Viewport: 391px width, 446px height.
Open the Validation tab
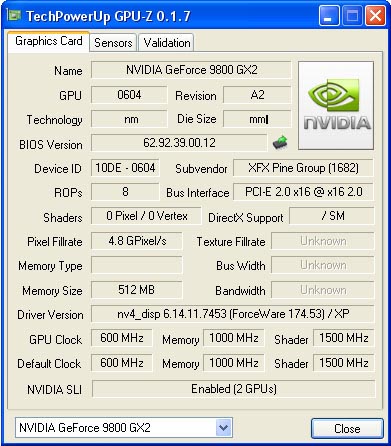click(166, 43)
